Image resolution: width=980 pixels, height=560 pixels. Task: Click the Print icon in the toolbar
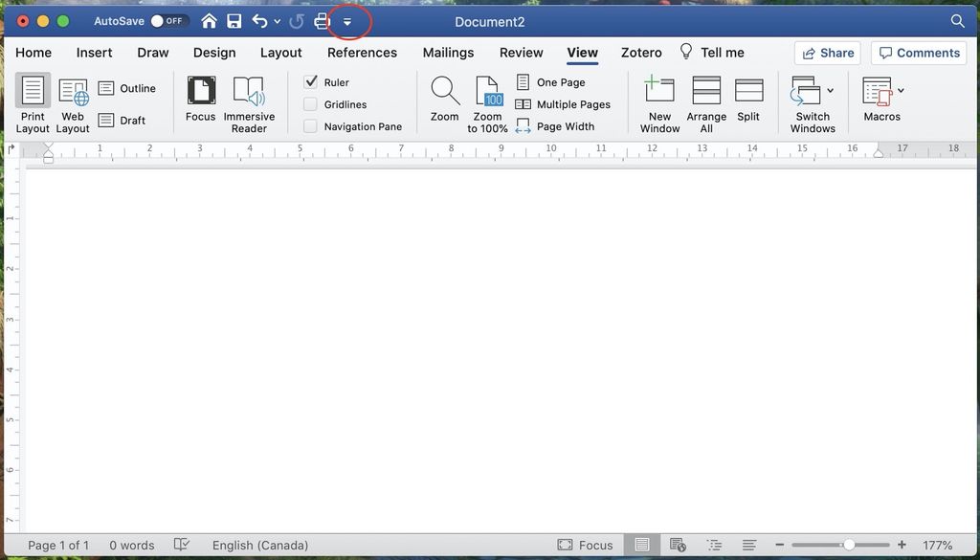click(322, 20)
